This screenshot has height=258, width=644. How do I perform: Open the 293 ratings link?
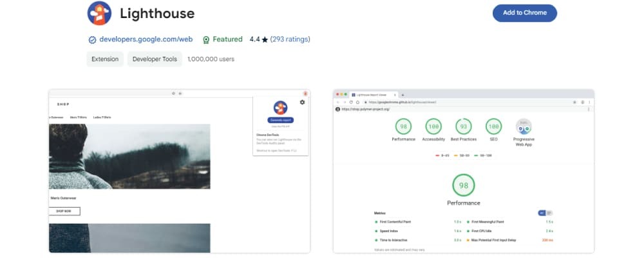[x=290, y=39]
